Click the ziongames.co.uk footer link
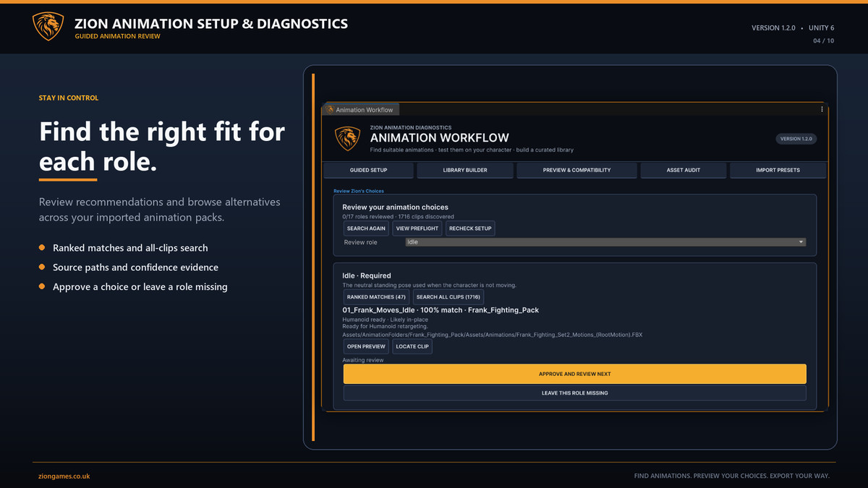This screenshot has height=488, width=868. pos(64,476)
